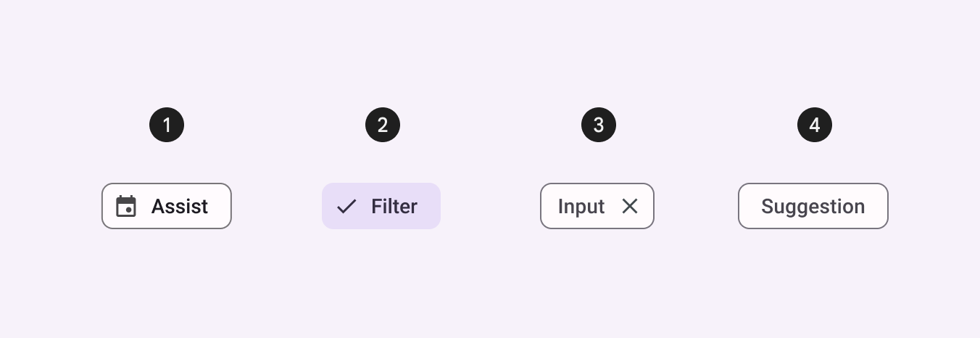Click the black badge above Suggestion chip
This screenshot has width=980, height=338.
tap(815, 125)
